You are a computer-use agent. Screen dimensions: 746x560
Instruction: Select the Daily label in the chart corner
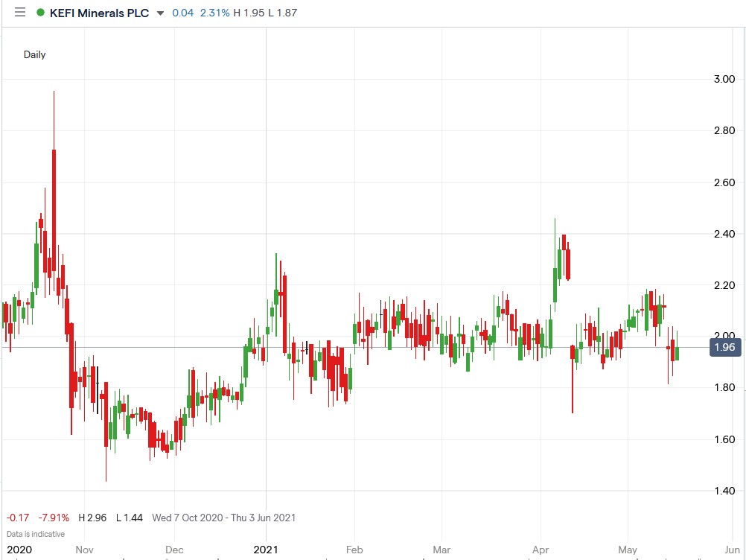coord(34,54)
